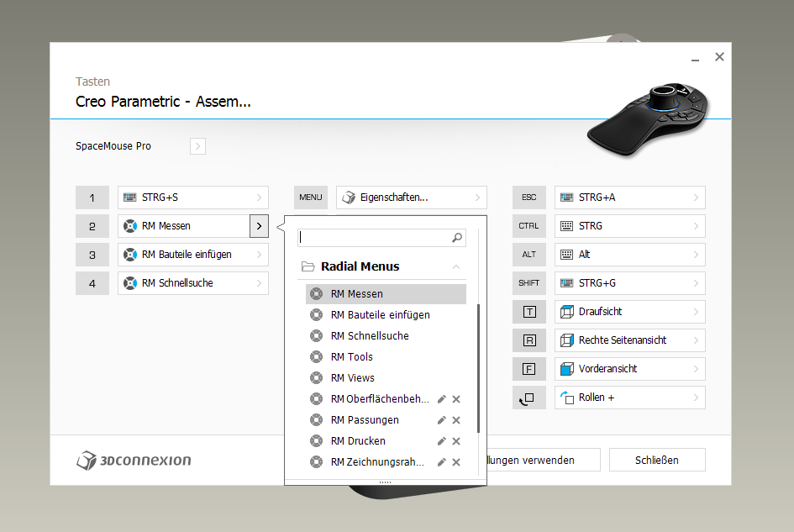Click the CTRL key label
Screen dimensions: 794x532
pos(529,226)
